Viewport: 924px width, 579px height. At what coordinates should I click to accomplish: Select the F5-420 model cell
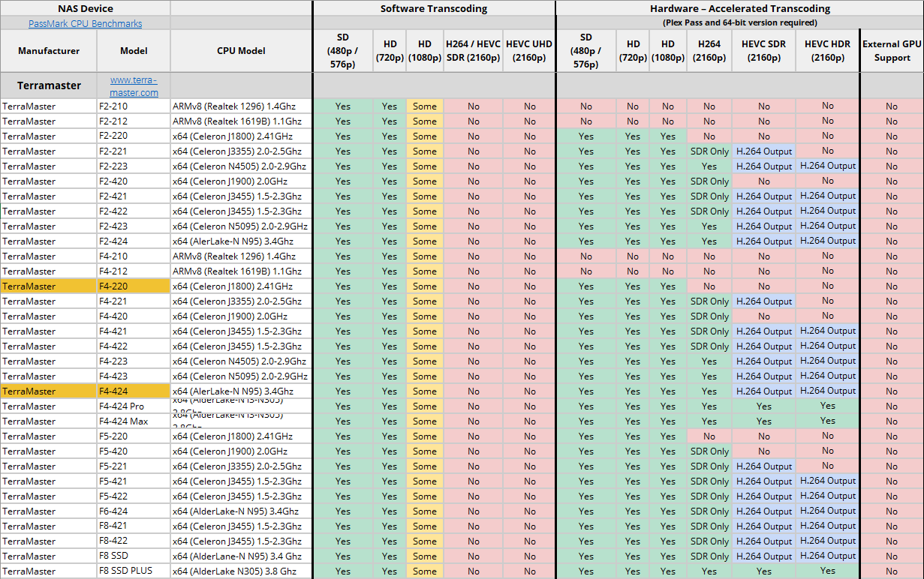click(134, 451)
